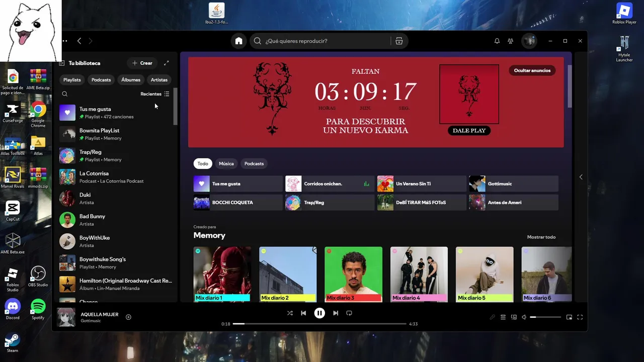The image size is (644, 362).
Task: Open Connect to a device
Action: (x=514, y=317)
